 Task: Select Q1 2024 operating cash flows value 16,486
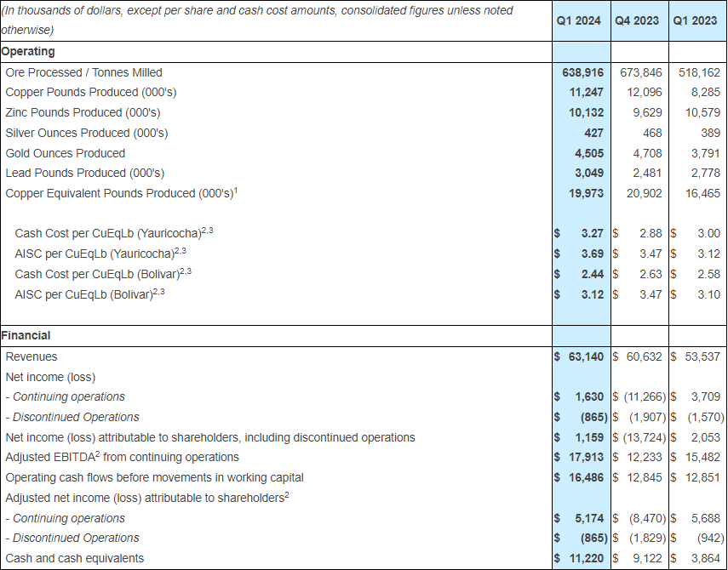pos(586,478)
